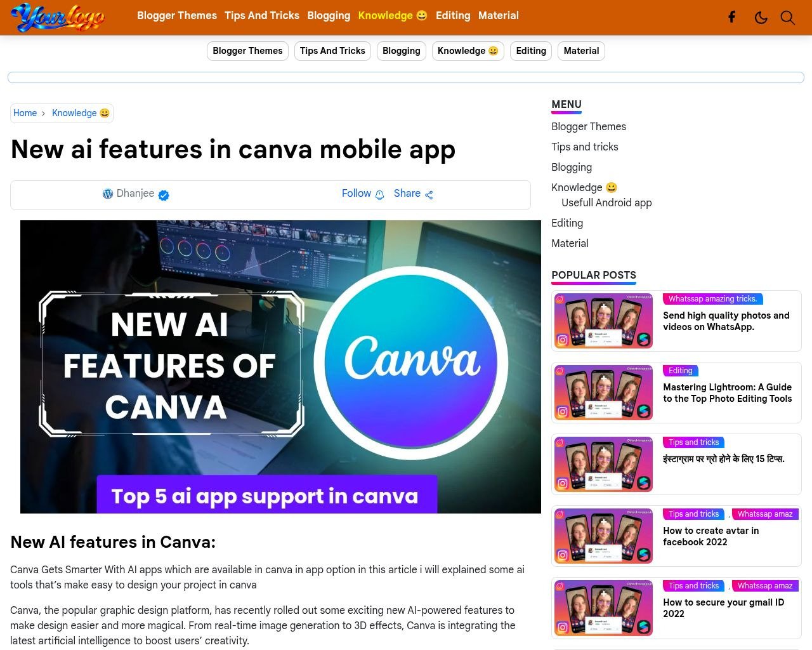Open Blogger Themes in sidebar menu

click(x=589, y=126)
